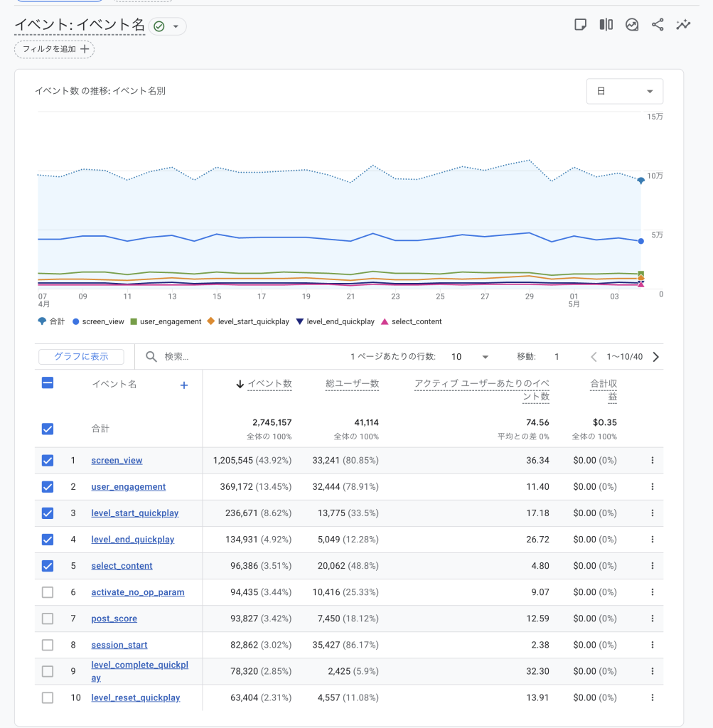The width and height of the screenshot is (713, 728).
Task: Uncheck the level_start_quickplay checkbox
Action: [48, 513]
